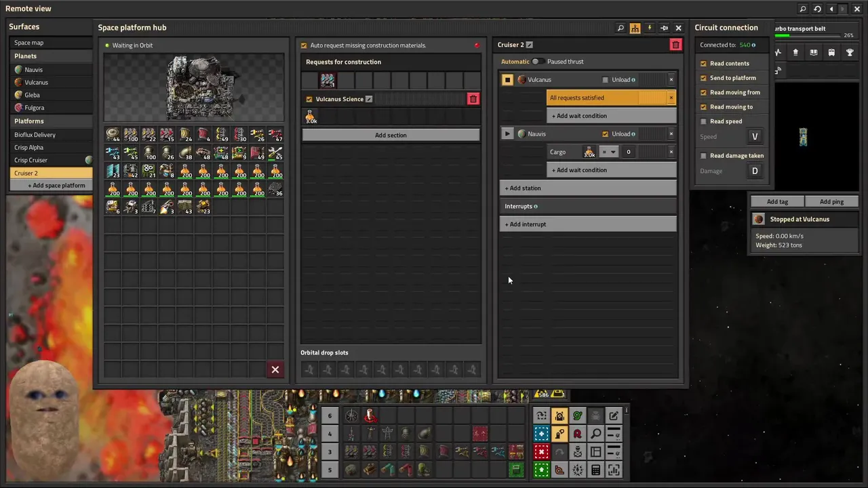Image resolution: width=868 pixels, height=488 pixels.
Task: Click the red R shortcut icon
Action: point(578,434)
